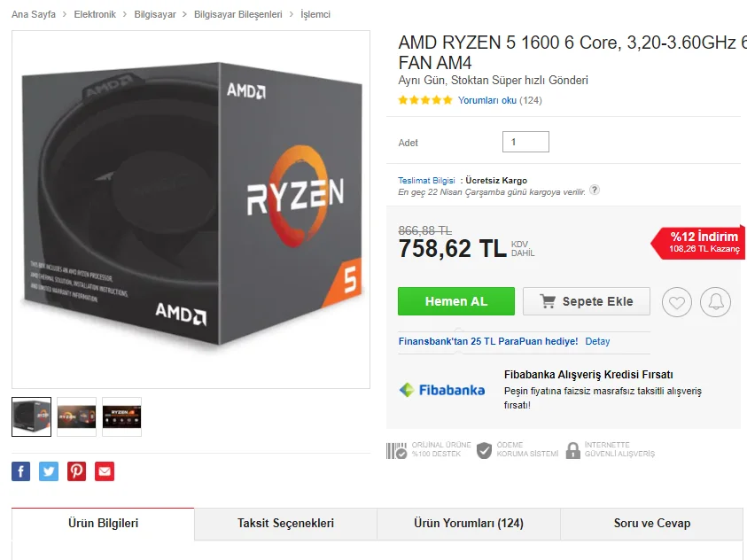View third product thumbnail image
This screenshot has width=747, height=560.
click(x=121, y=416)
